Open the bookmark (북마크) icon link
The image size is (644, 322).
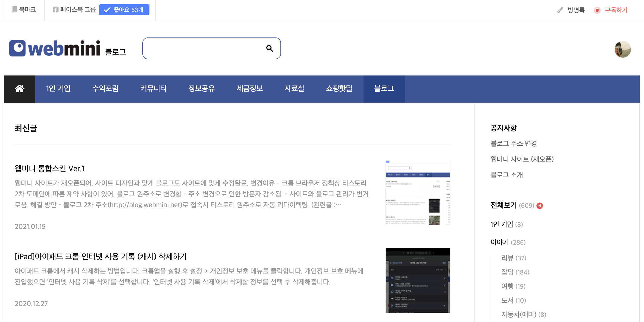coord(15,10)
